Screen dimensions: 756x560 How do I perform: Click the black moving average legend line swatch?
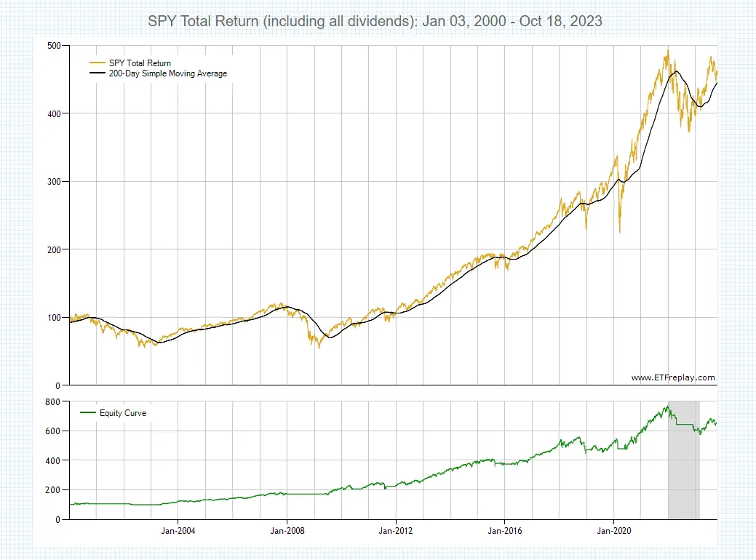[98, 73]
